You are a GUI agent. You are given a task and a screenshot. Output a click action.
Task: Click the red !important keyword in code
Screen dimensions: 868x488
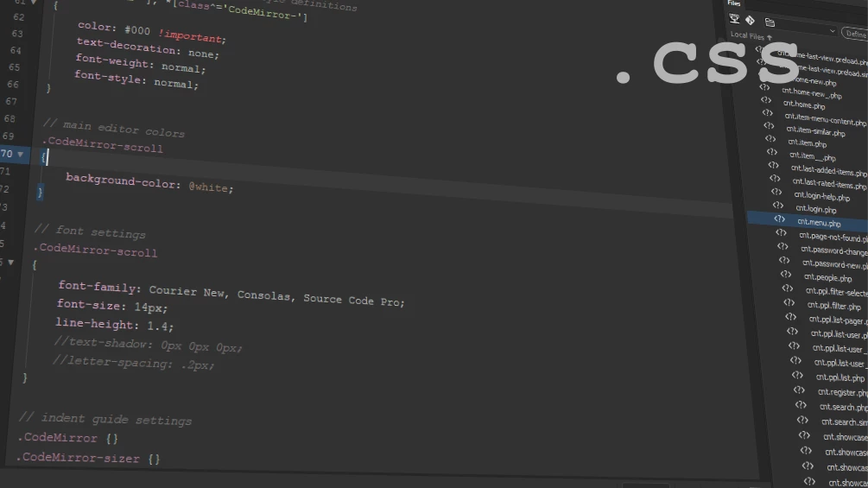click(192, 36)
